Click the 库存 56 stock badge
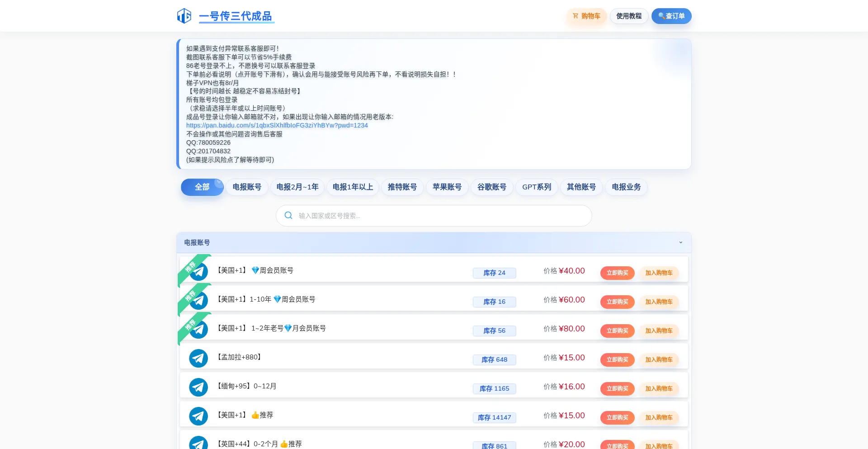Image resolution: width=868 pixels, height=449 pixels. click(x=495, y=331)
